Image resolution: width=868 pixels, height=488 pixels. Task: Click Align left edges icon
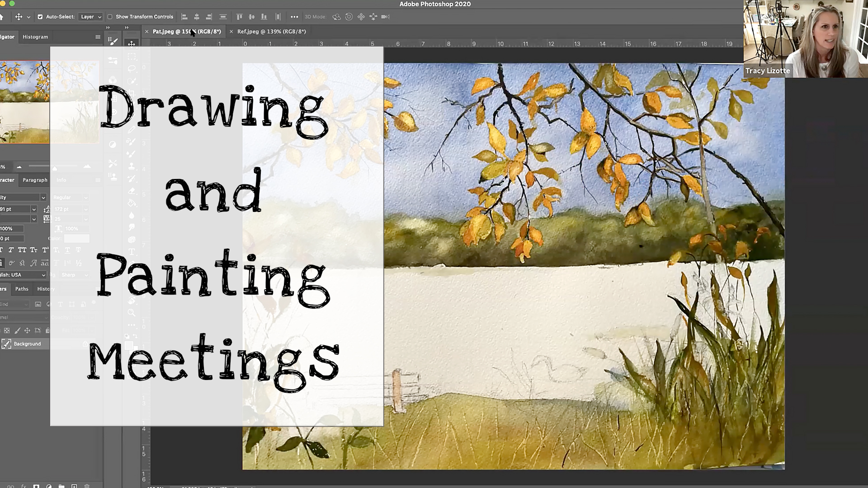click(184, 17)
